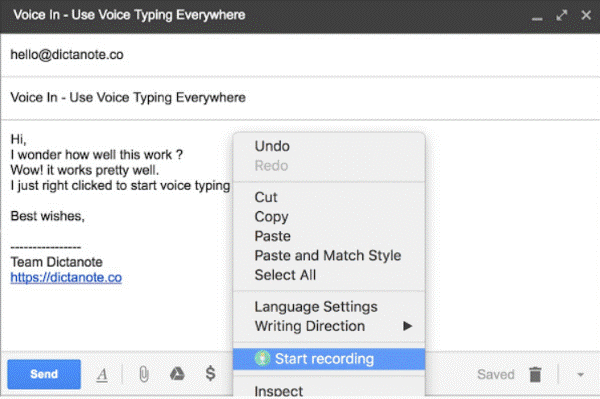Image resolution: width=600 pixels, height=399 pixels.
Task: Click the formatting options underlined A icon
Action: [102, 375]
